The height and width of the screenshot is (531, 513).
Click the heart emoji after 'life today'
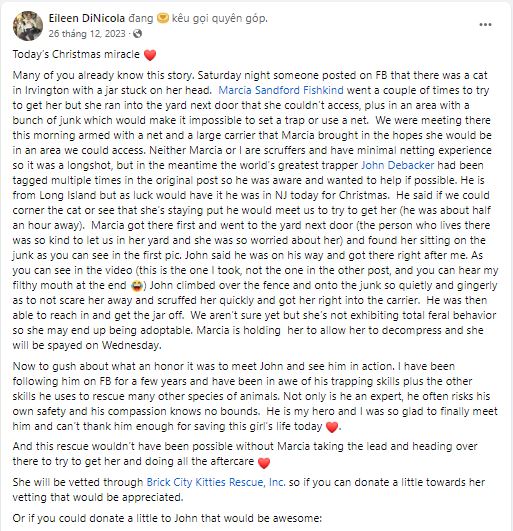point(332,427)
